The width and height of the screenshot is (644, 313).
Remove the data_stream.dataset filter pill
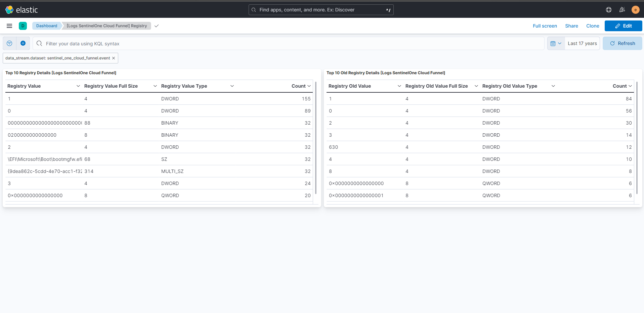[x=114, y=58]
